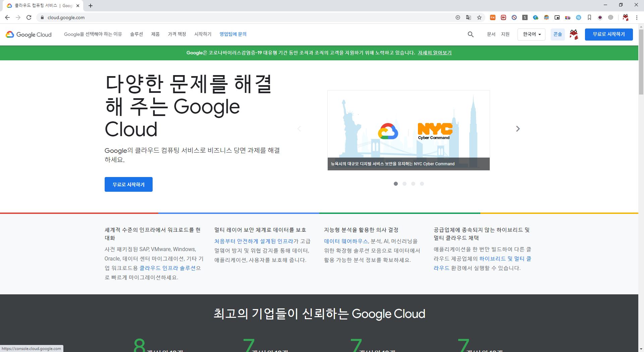Reload the page
The image size is (644, 352).
click(x=29, y=17)
